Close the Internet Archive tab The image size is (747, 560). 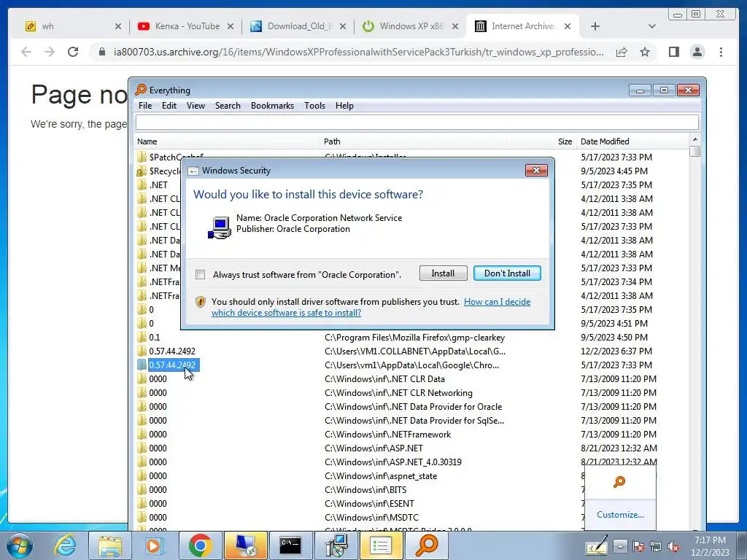568,26
